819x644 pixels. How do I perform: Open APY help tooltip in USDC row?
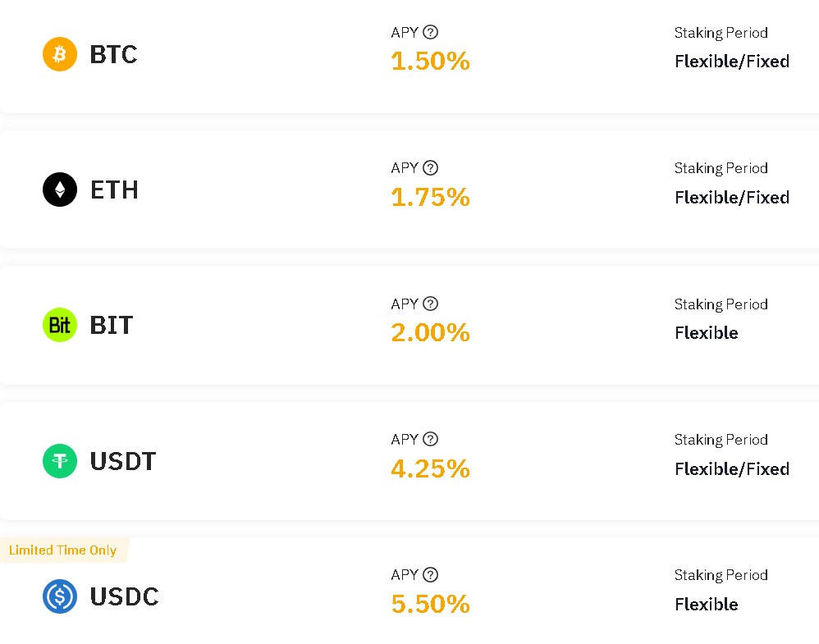coord(430,574)
